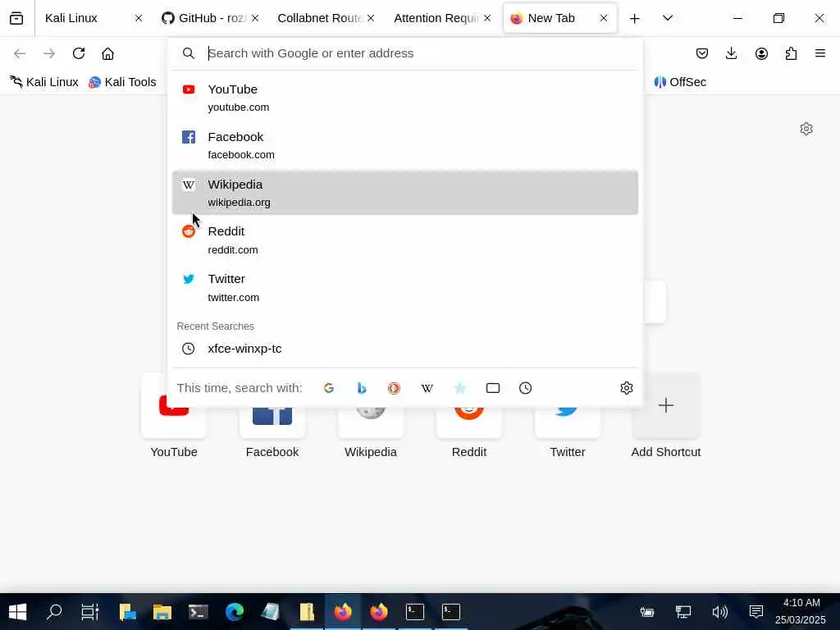
Task: Close the Kali Linux tab
Action: tap(138, 18)
